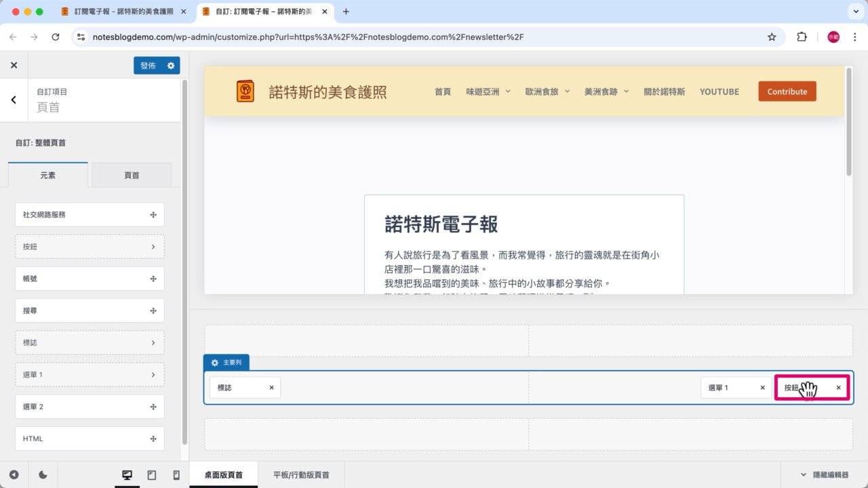Select the desktop preview mode icon
Viewport: 868px width, 488px height.
[127, 474]
